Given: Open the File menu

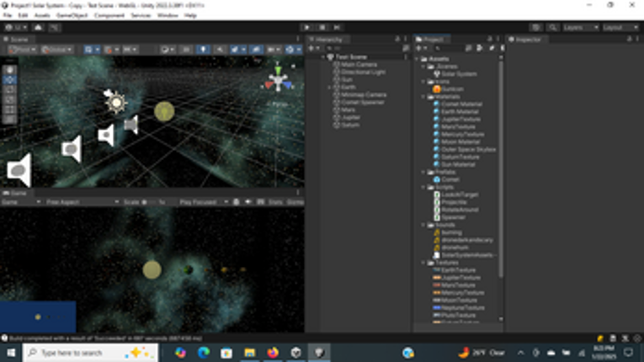Looking at the screenshot, I should [8, 16].
